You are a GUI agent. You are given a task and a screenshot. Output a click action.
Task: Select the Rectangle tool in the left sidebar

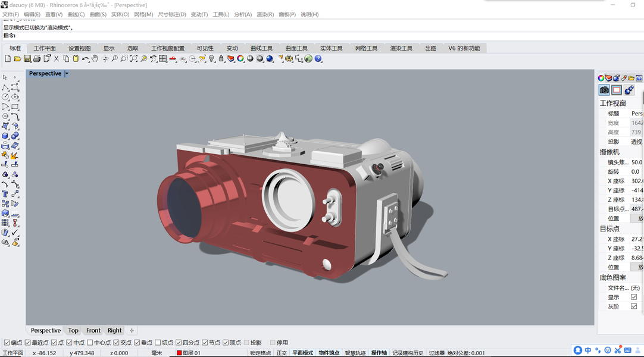click(x=15, y=107)
